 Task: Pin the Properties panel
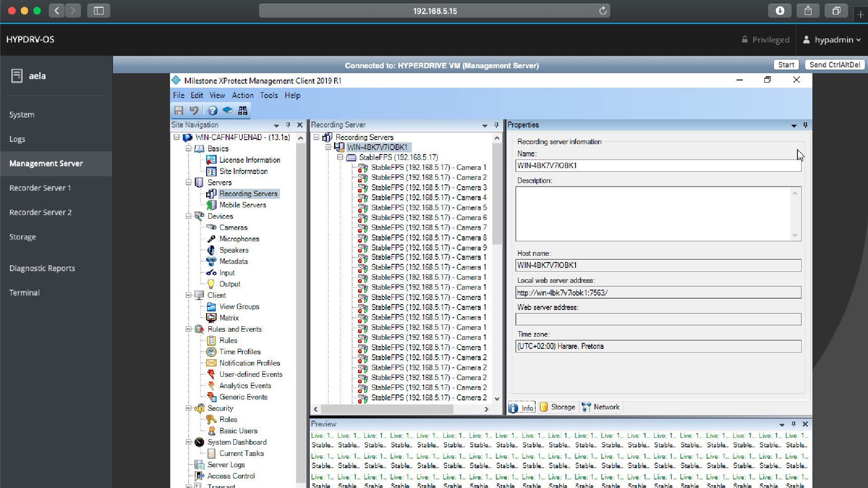[805, 125]
